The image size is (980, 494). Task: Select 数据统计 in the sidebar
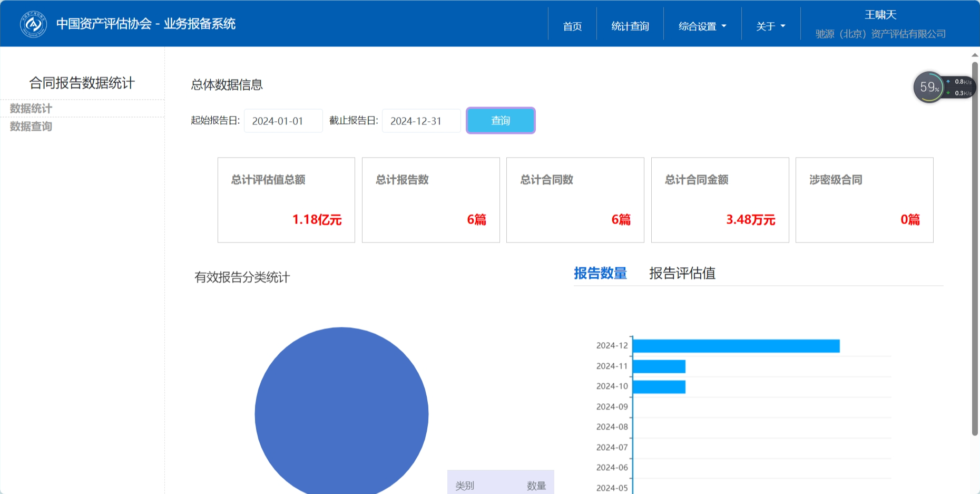[x=31, y=109]
